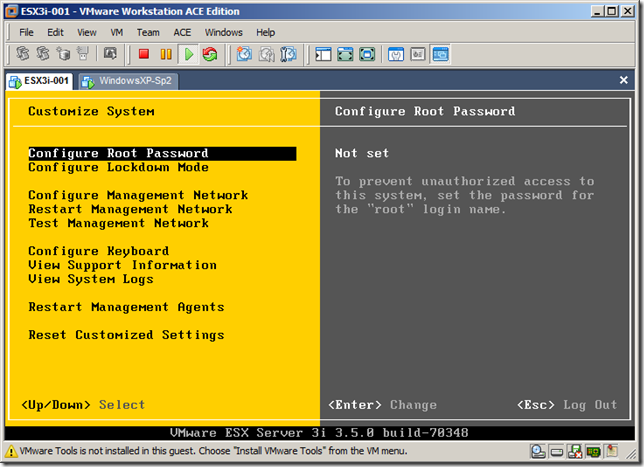Viewport: 644px width, 467px height.
Task: Open the ACE menu
Action: coord(182,32)
